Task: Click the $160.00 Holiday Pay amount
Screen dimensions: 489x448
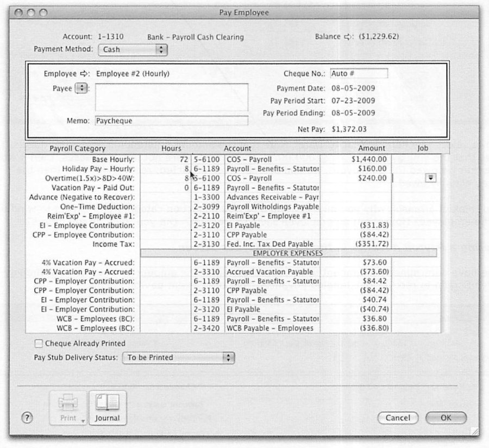Action: click(x=372, y=169)
